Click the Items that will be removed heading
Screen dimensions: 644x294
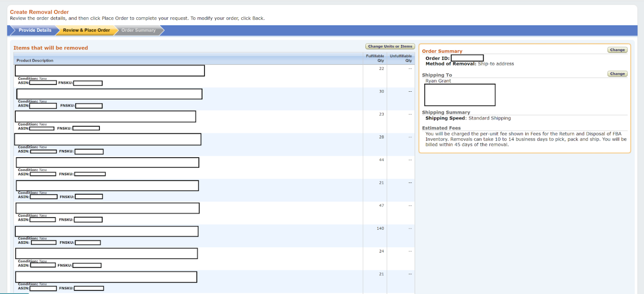click(x=51, y=48)
